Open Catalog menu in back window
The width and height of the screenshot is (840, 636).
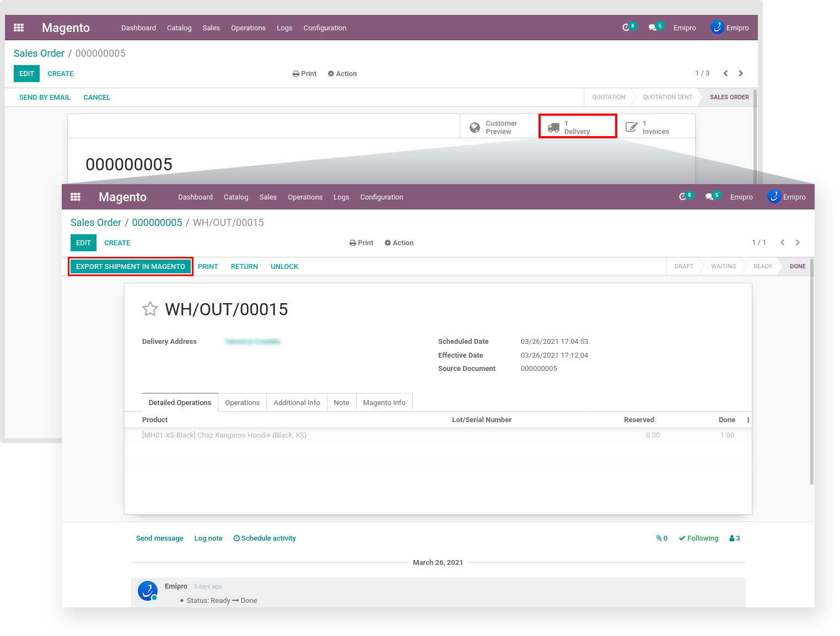179,28
